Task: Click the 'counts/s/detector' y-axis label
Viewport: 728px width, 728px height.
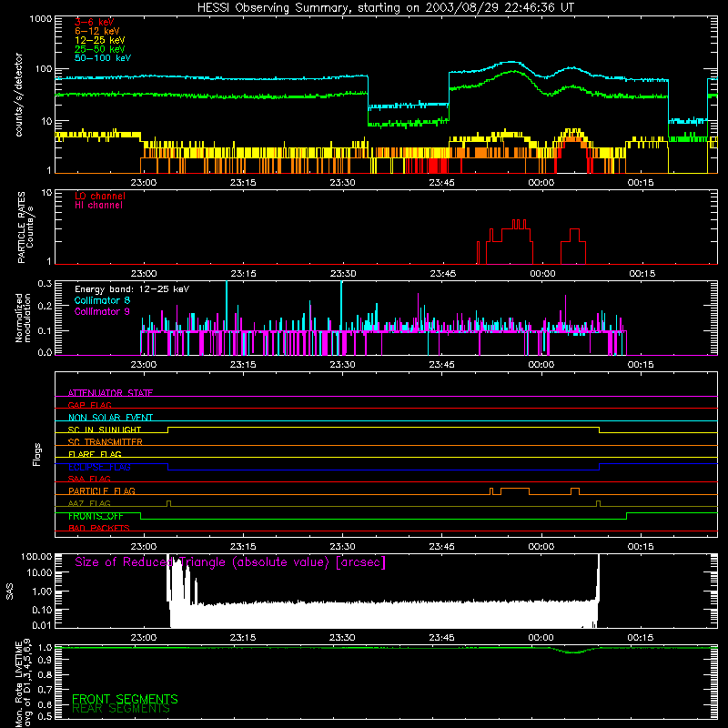Action: (x=19, y=95)
